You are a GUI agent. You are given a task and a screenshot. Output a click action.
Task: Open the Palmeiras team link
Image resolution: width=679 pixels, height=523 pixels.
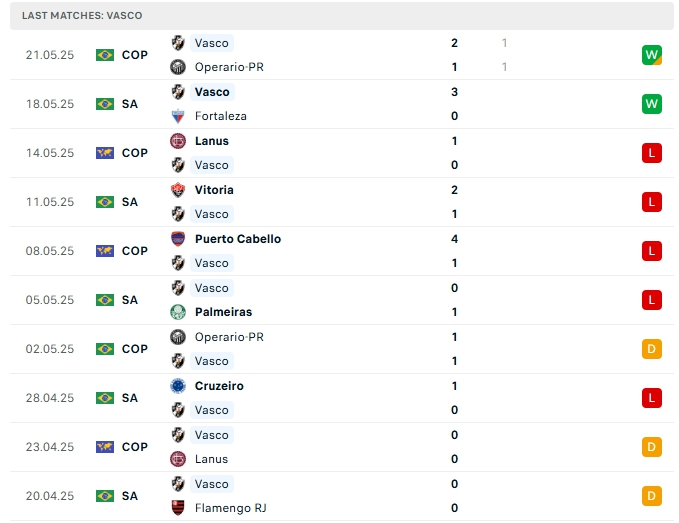[223, 312]
